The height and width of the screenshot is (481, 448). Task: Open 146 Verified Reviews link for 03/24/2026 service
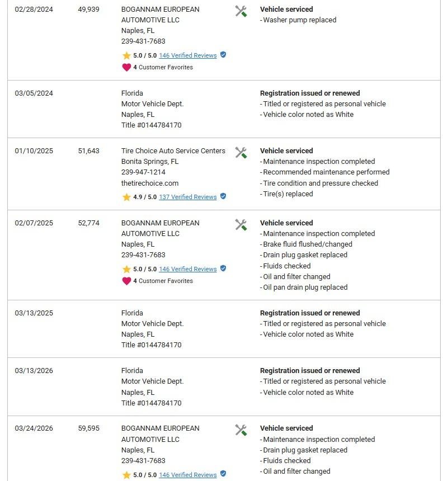click(x=188, y=475)
